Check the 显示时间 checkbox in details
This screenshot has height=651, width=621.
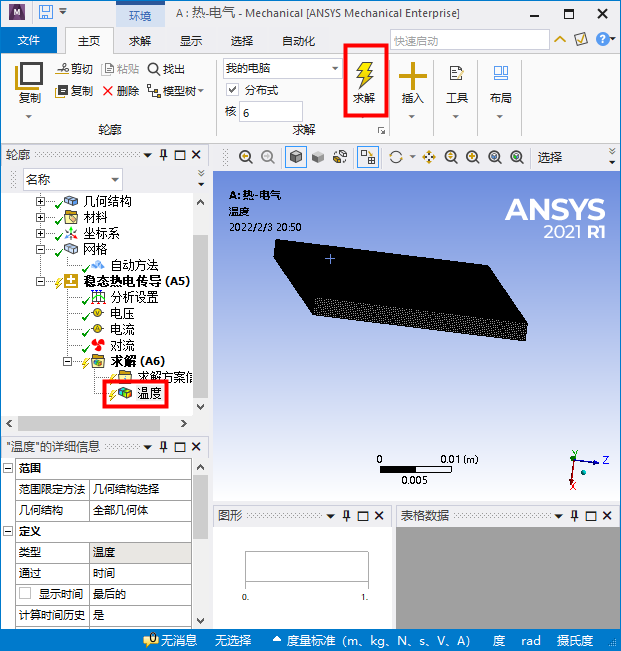(25, 594)
